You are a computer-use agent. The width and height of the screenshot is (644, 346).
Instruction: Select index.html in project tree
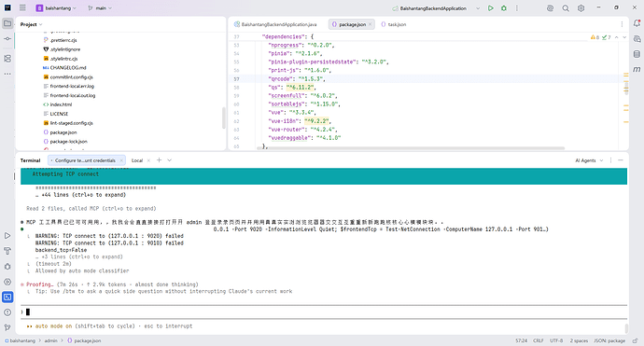pyautogui.click(x=61, y=104)
